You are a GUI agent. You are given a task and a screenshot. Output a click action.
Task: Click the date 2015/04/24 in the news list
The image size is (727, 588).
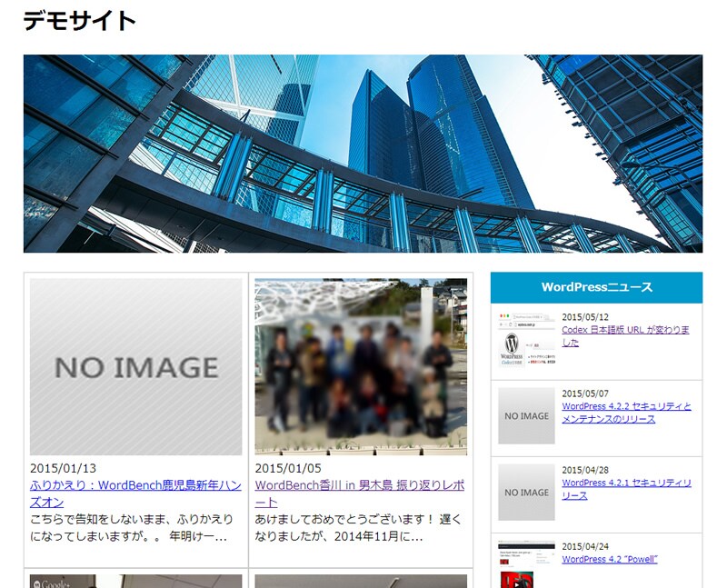click(585, 547)
